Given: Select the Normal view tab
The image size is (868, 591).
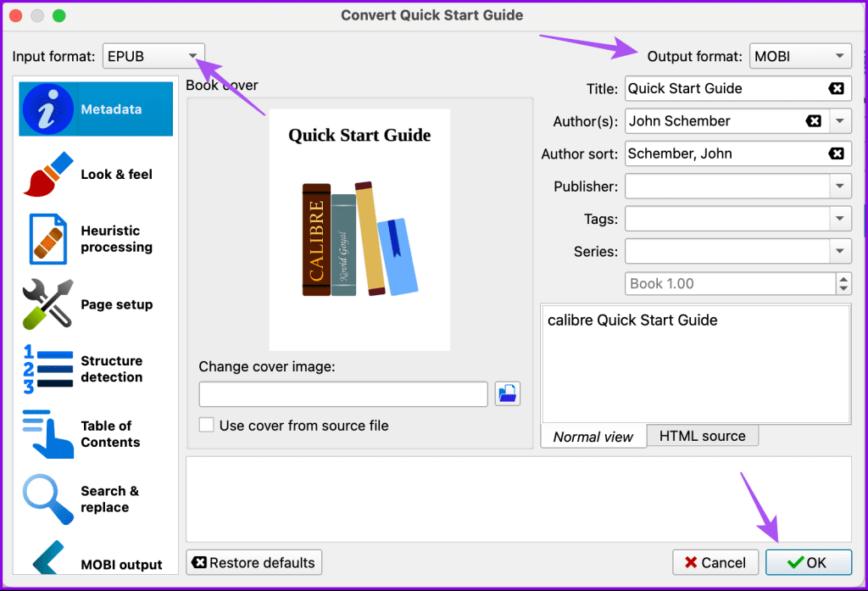Looking at the screenshot, I should click(593, 436).
